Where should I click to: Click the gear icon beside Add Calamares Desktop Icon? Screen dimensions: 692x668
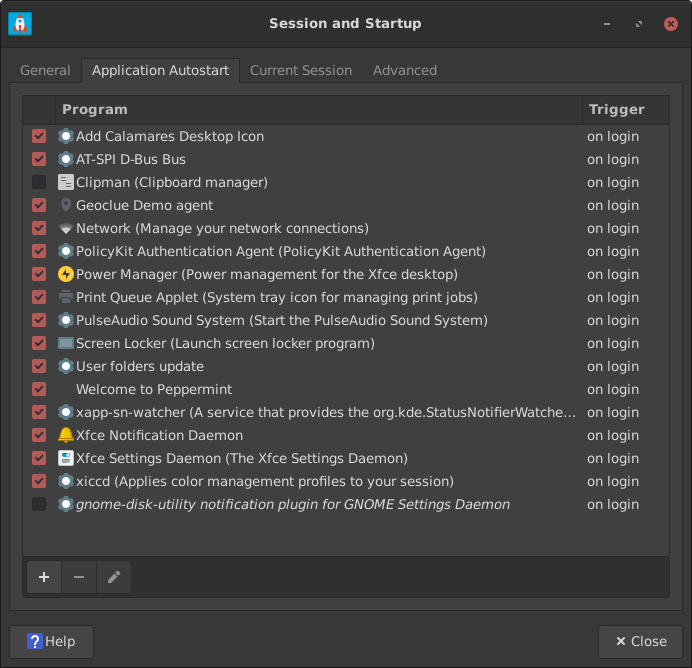coord(66,136)
